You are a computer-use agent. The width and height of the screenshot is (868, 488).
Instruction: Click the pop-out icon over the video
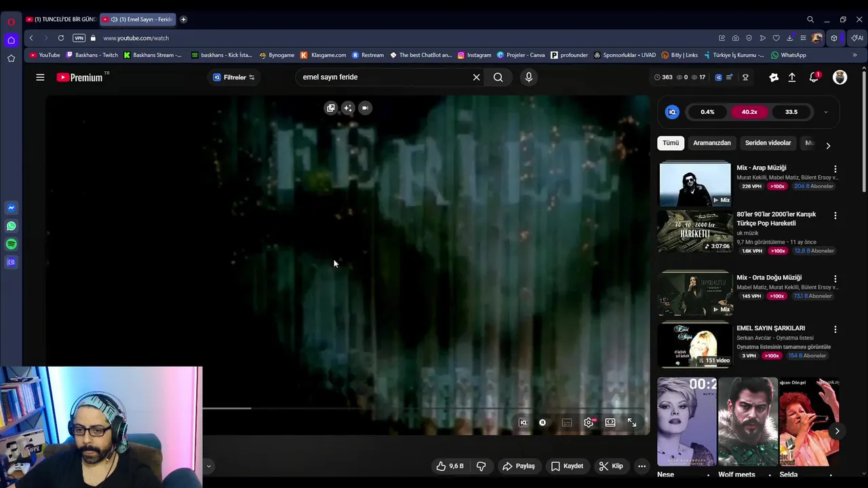[330, 108]
